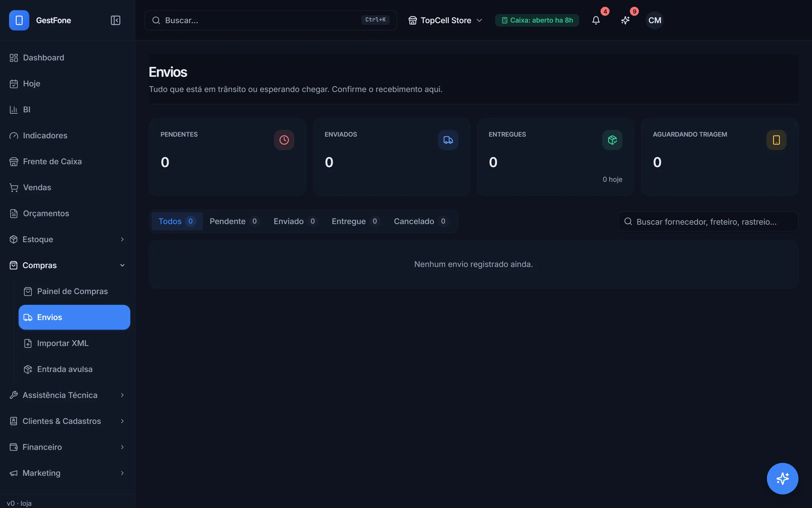
Task: Switch to the Entregue tab
Action: pos(356,221)
